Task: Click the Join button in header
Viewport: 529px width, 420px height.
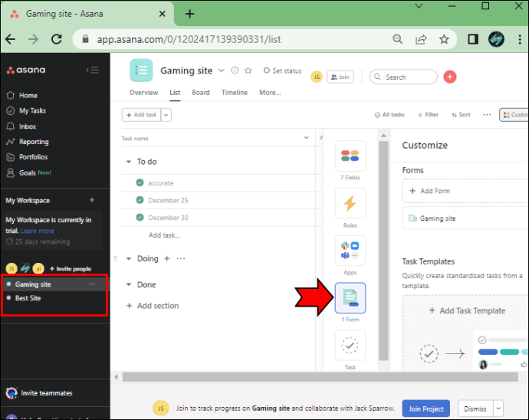Action: [x=340, y=77]
